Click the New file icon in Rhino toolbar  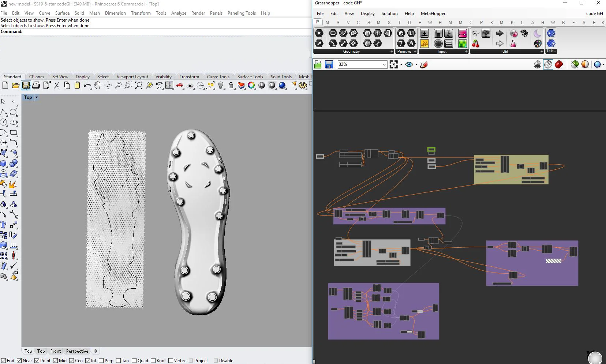5,85
